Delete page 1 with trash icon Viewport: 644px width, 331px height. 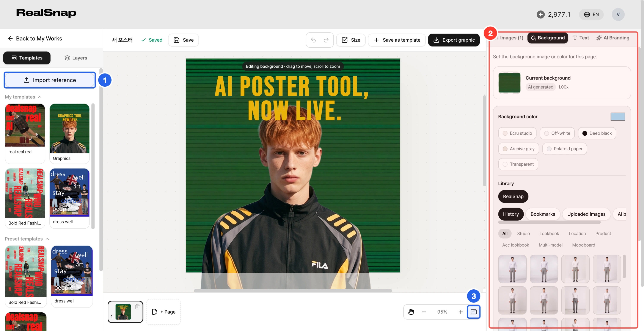[x=137, y=306]
